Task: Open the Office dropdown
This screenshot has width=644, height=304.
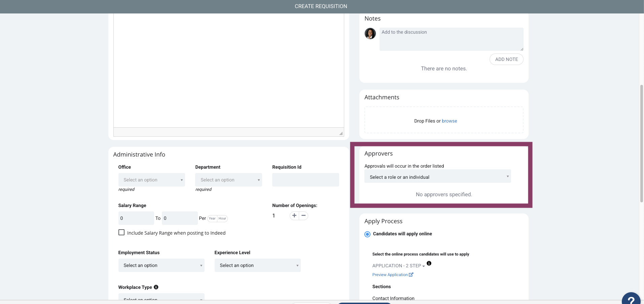Action: coord(151,180)
